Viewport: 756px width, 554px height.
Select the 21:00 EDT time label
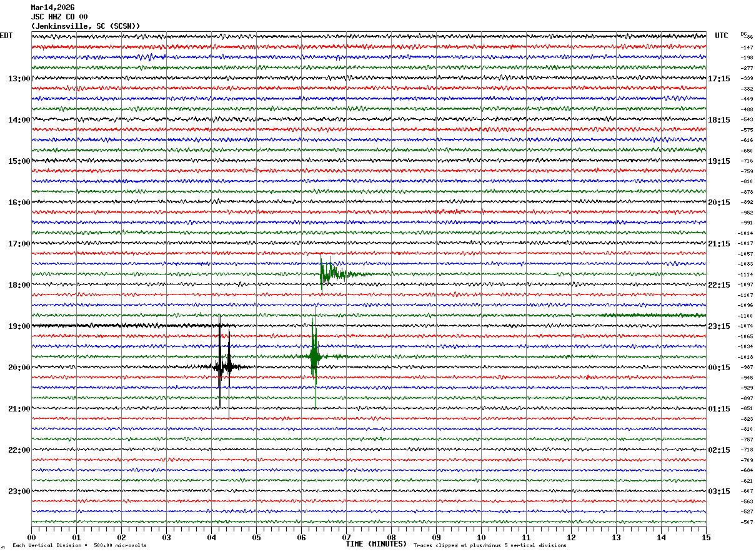19,409
